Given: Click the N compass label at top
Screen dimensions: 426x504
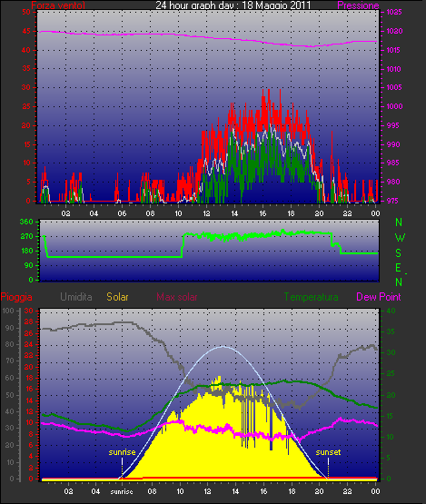Looking at the screenshot, I should coord(399,222).
